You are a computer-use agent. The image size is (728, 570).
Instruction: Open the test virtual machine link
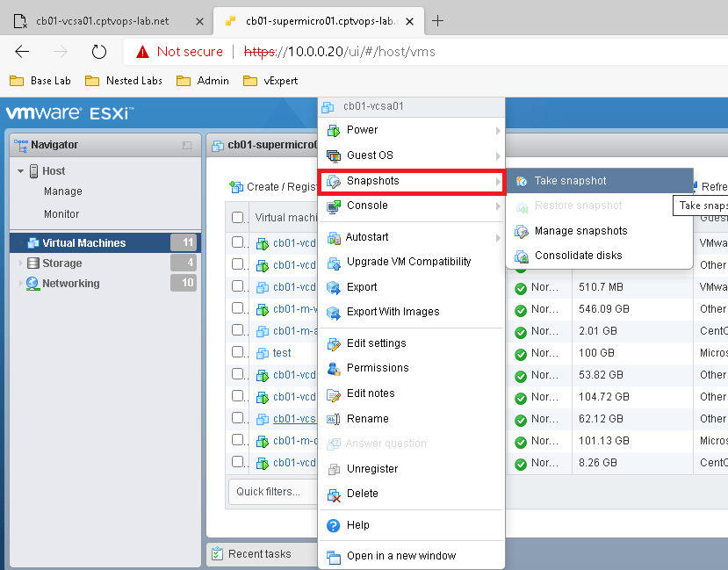(x=282, y=353)
